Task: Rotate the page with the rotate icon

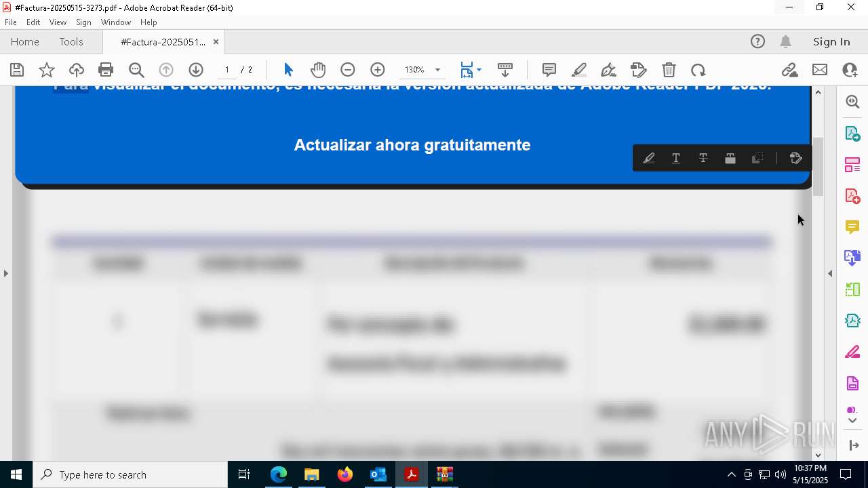Action: [698, 70]
